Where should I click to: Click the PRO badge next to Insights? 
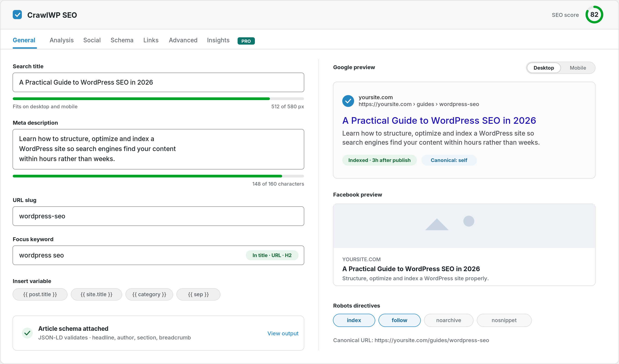click(246, 41)
